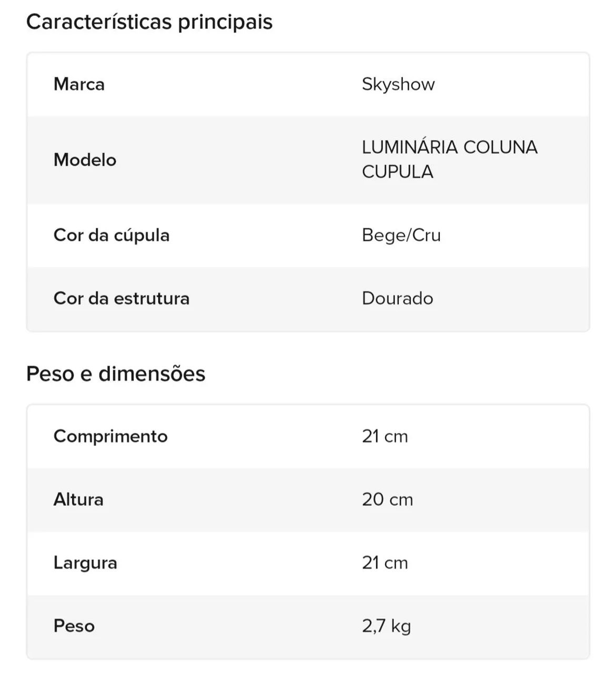
Task: Click the Comprimento row label
Action: click(110, 436)
